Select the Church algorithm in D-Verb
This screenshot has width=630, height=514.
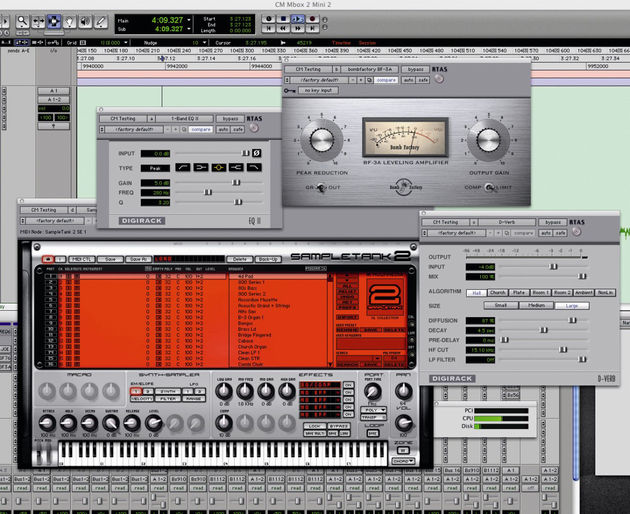497,293
